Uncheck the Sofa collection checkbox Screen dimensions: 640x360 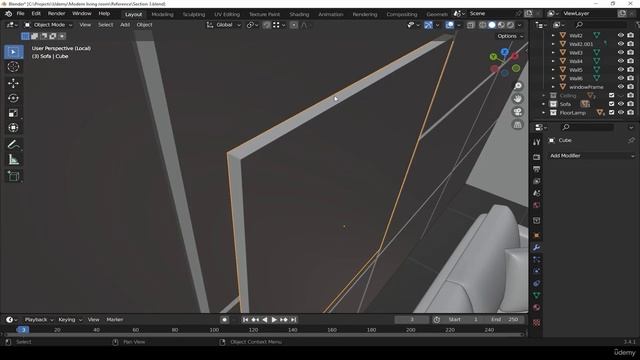(611, 104)
